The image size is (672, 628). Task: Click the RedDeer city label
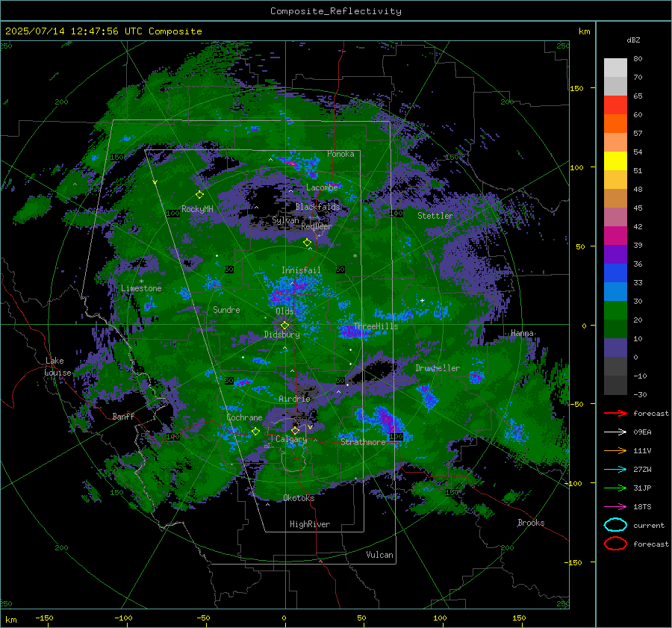click(317, 226)
